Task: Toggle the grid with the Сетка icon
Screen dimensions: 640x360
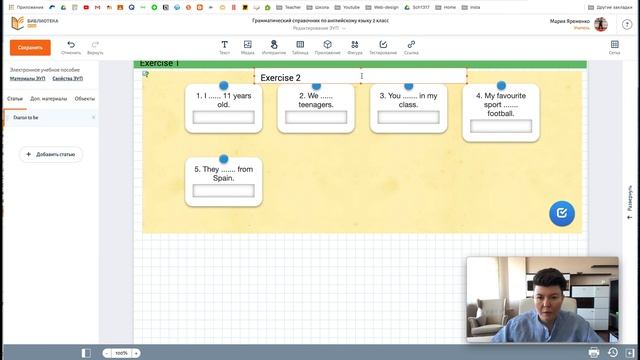Action: (615, 47)
